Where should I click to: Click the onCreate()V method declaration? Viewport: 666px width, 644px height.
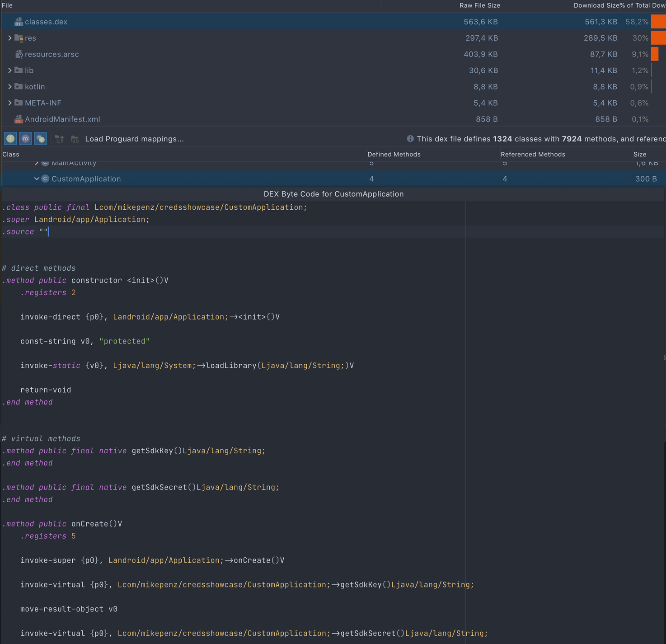coord(62,524)
